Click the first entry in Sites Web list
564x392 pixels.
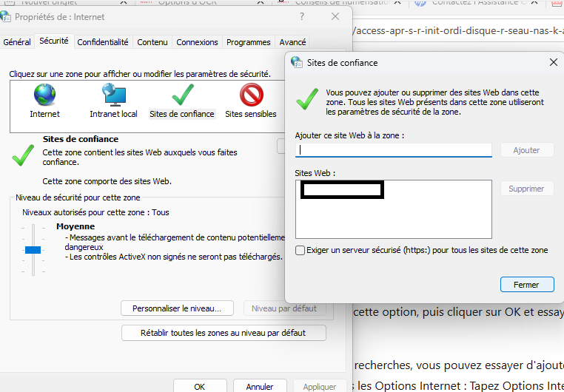pos(342,189)
